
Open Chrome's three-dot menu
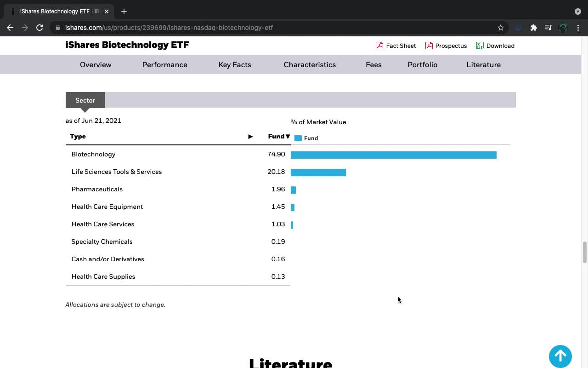tap(578, 28)
